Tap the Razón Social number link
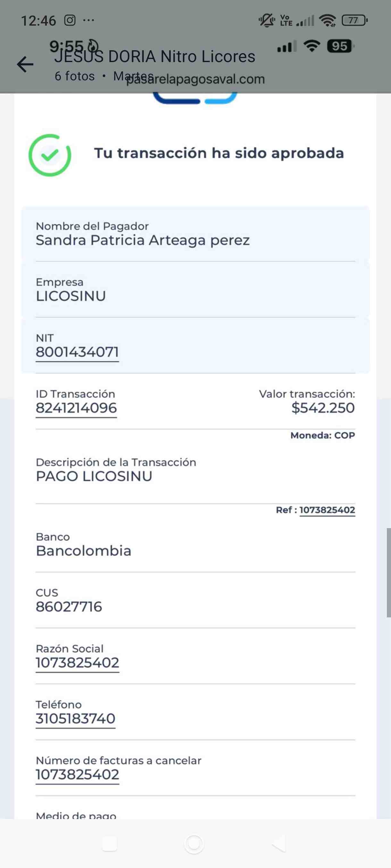Screen dimensions: 391x868 point(78,663)
